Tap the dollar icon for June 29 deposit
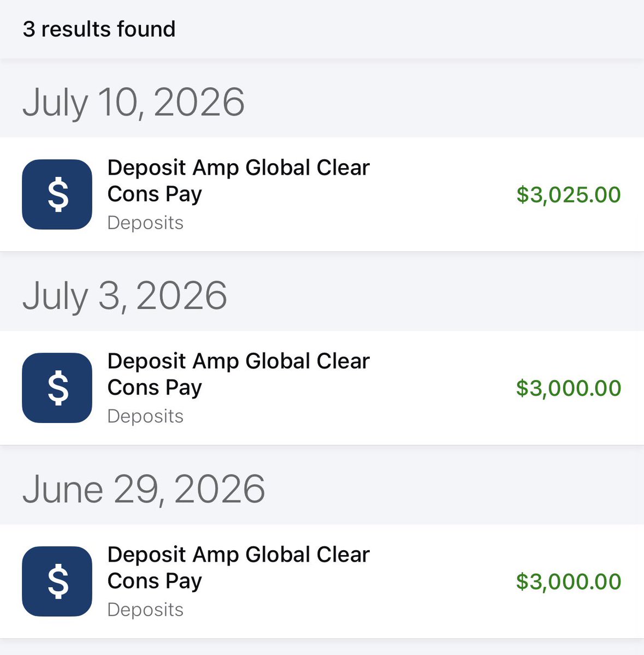This screenshot has width=644, height=655. 57,581
